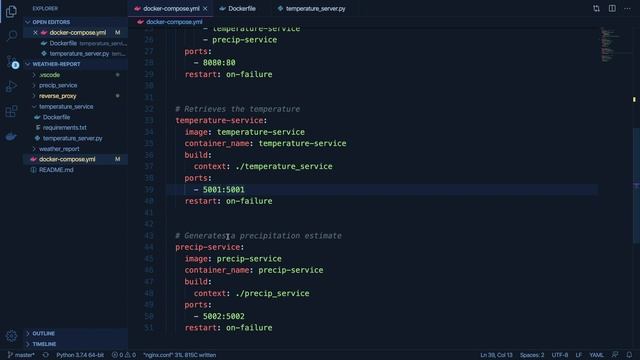
Task: Change indentation via Spaces: 2
Action: point(532,355)
